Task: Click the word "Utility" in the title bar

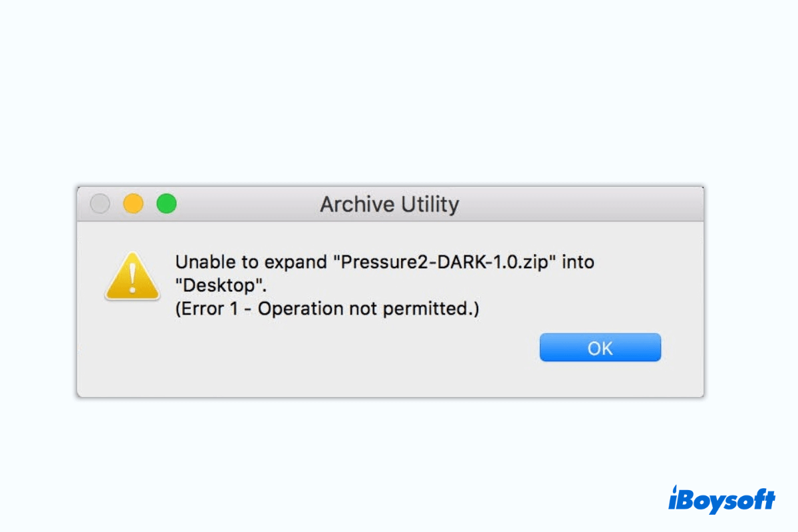Action: (426, 204)
